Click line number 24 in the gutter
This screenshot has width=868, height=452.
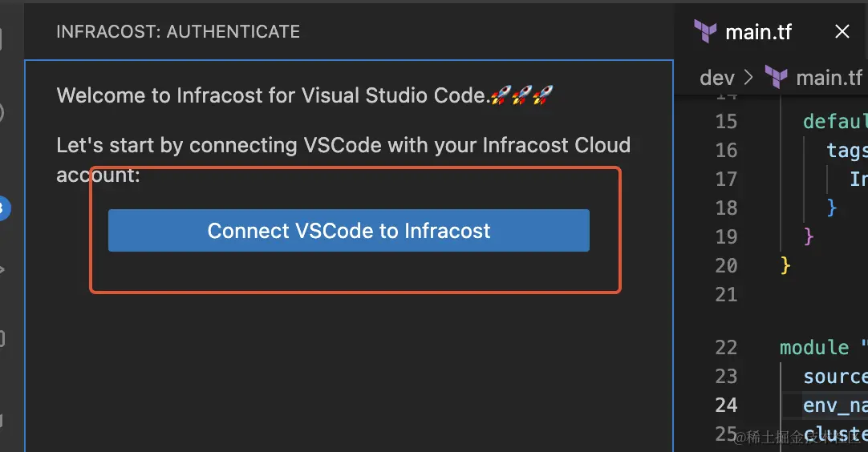coord(726,405)
